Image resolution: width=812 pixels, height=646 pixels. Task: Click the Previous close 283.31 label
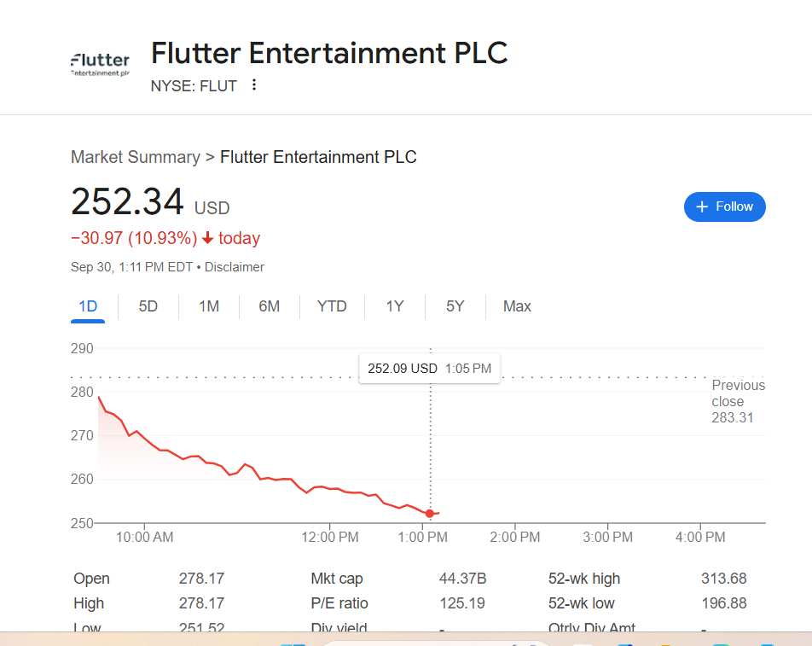738,402
